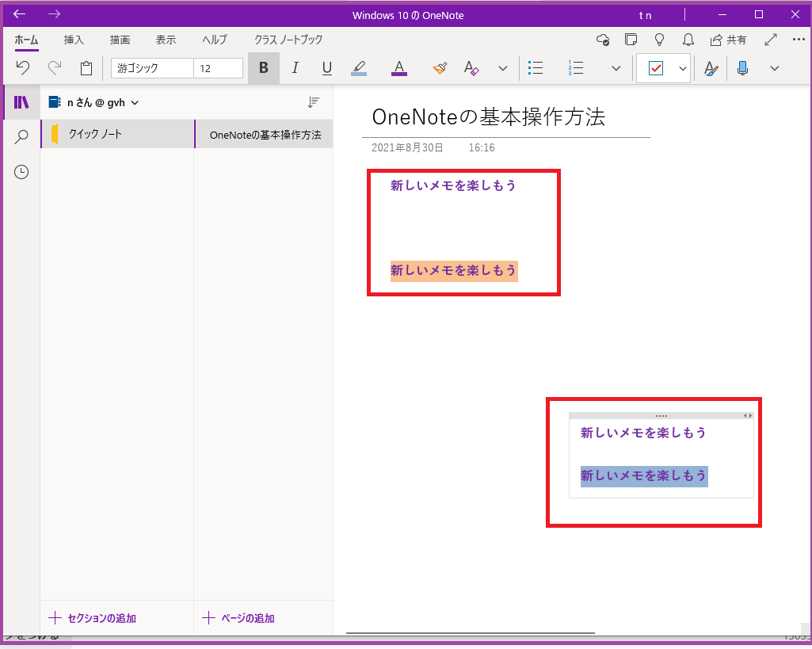Show recent notes via the clock icon
Image resolution: width=812 pixels, height=649 pixels.
[x=21, y=172]
